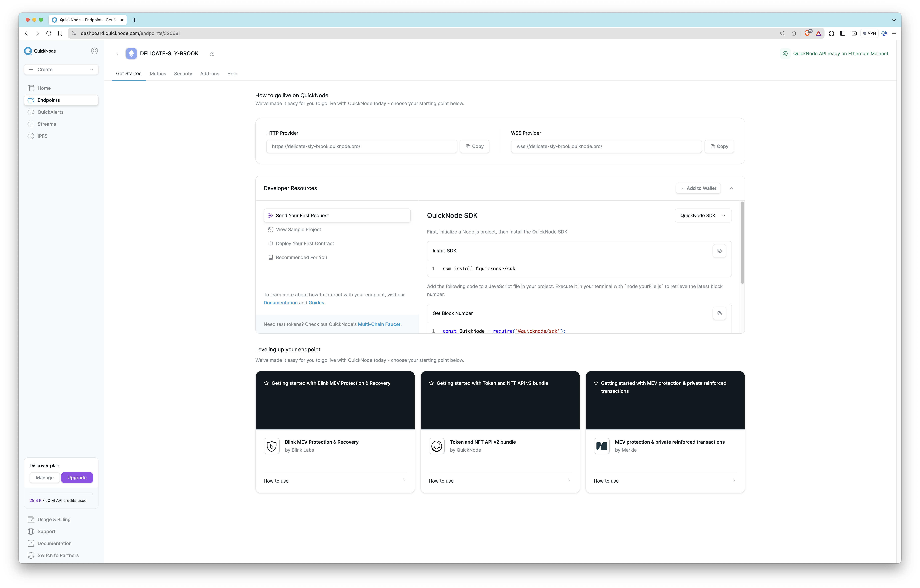
Task: Open Streams in the sidebar
Action: (61, 124)
